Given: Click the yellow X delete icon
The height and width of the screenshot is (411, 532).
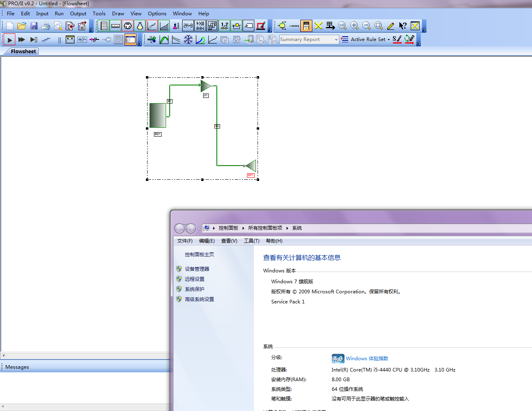Looking at the screenshot, I should (318, 26).
